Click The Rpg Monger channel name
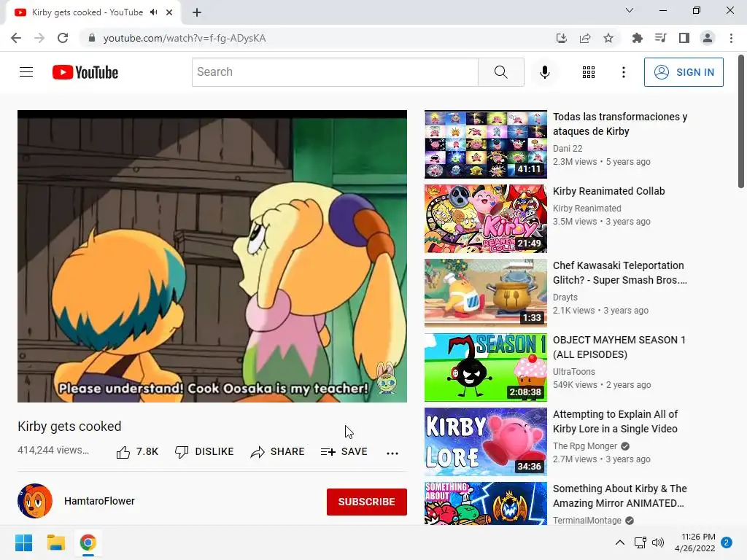 click(584, 446)
